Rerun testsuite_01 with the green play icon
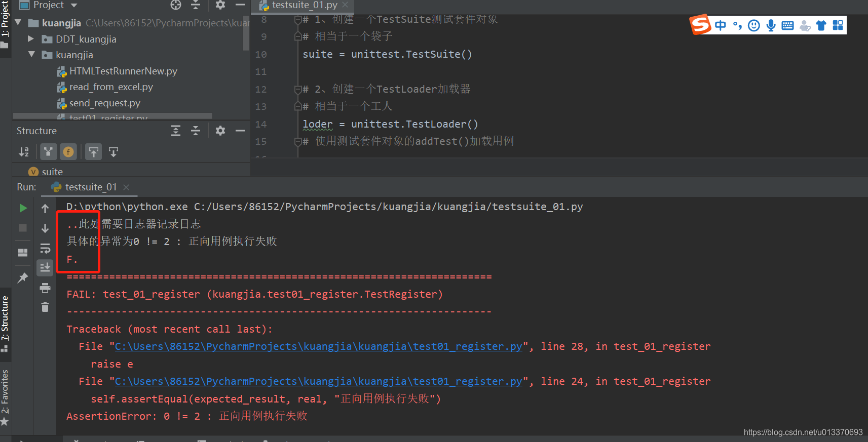 (x=23, y=208)
